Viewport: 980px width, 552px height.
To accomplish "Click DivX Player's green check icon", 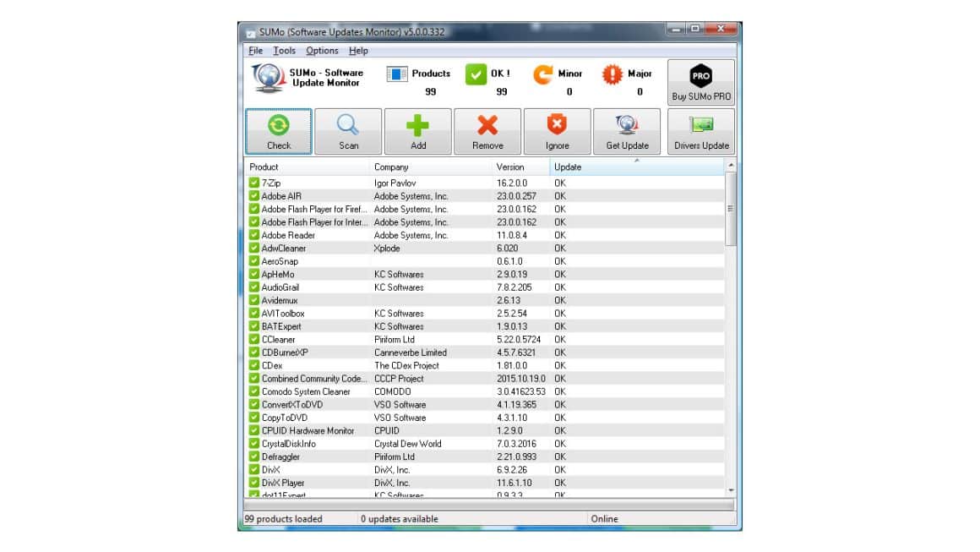I will (253, 484).
